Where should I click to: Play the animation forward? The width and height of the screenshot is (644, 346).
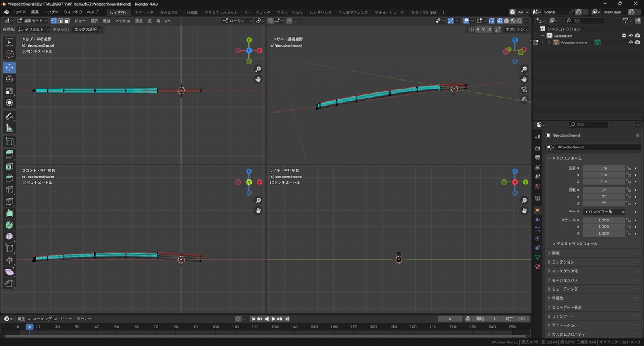(x=273, y=319)
